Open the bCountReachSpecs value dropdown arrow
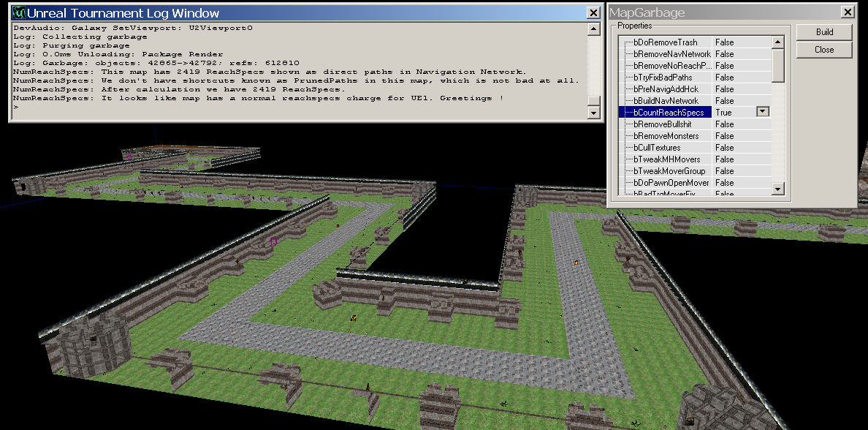 [x=763, y=112]
